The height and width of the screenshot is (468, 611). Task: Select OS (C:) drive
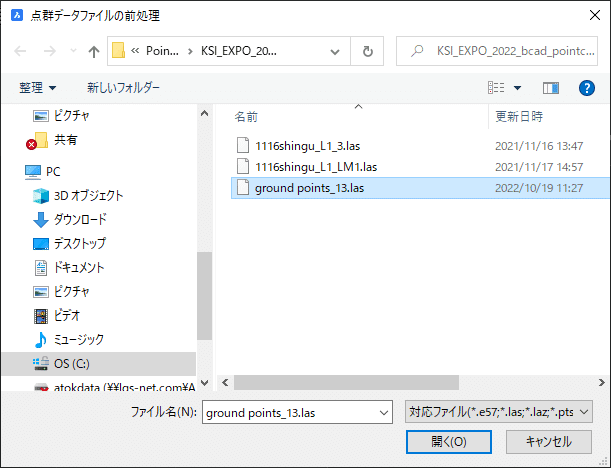99,364
